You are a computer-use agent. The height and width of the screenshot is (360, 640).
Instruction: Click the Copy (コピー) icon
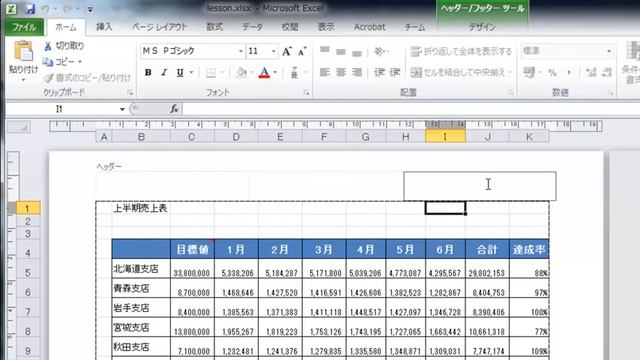click(48, 62)
